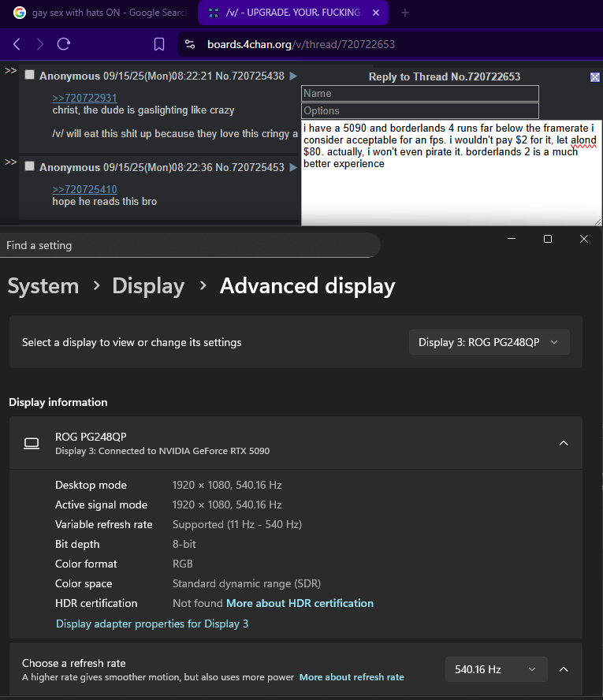
Task: Bookmark the page with the bookmark icon
Action: (159, 44)
